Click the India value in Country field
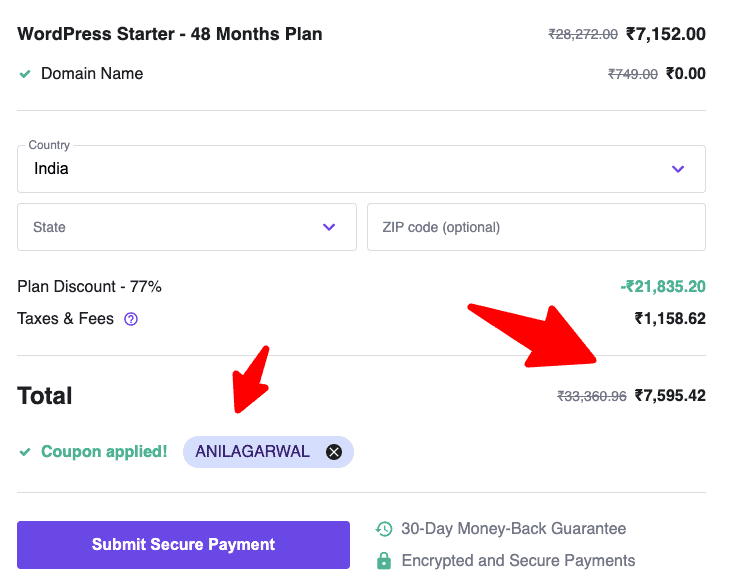 (52, 169)
